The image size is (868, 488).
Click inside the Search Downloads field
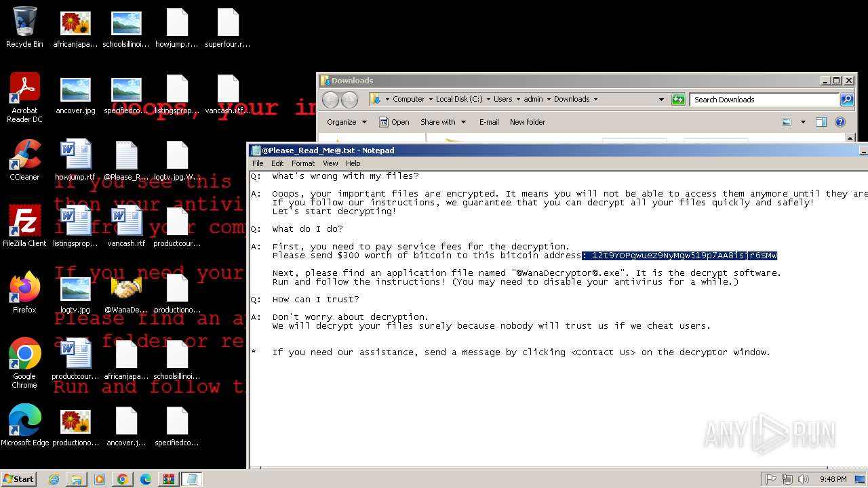(765, 100)
